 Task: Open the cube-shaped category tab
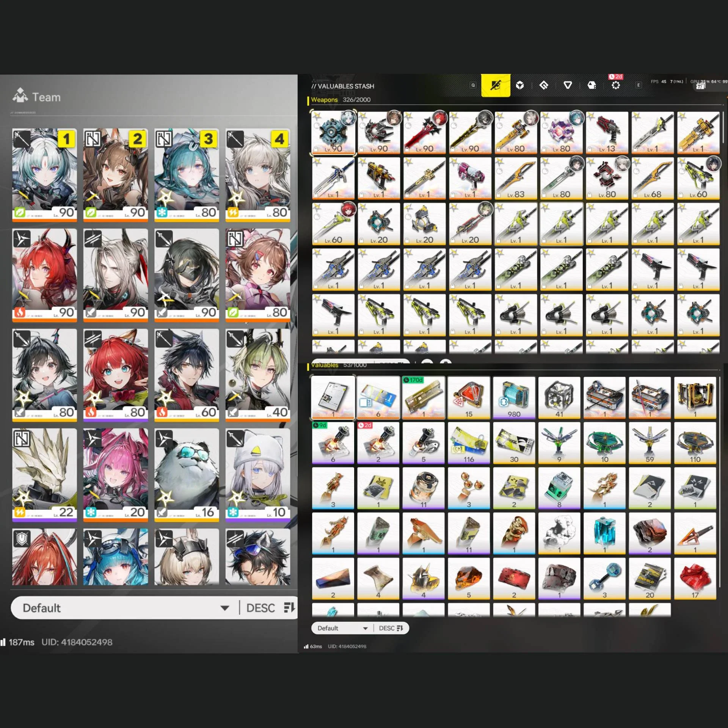pyautogui.click(x=520, y=85)
